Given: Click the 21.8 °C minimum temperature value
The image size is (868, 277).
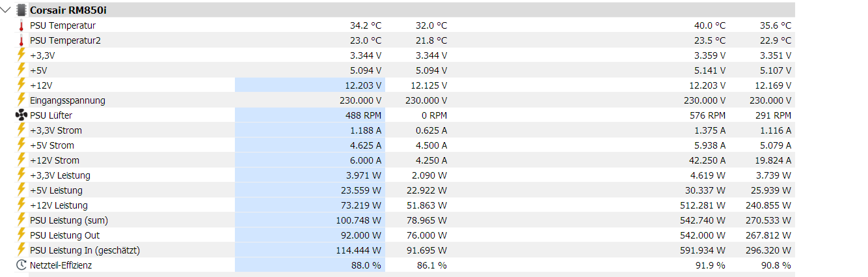Looking at the screenshot, I should point(431,40).
